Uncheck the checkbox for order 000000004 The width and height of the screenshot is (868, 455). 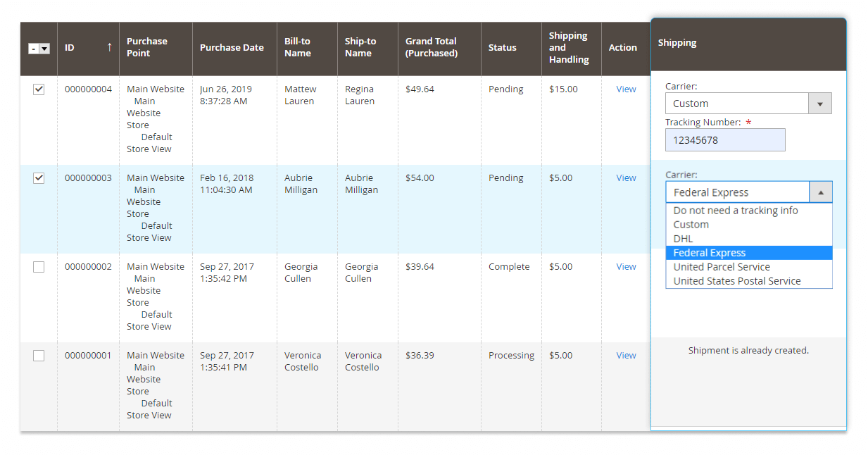coord(39,89)
